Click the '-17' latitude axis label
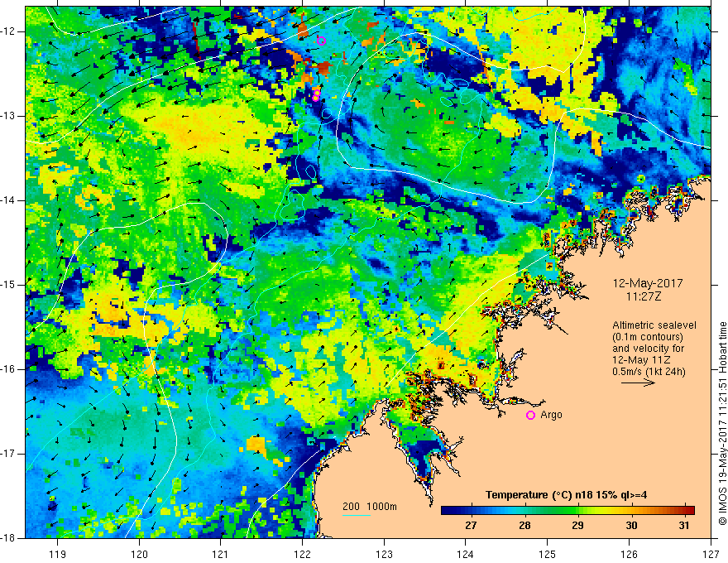 point(9,454)
